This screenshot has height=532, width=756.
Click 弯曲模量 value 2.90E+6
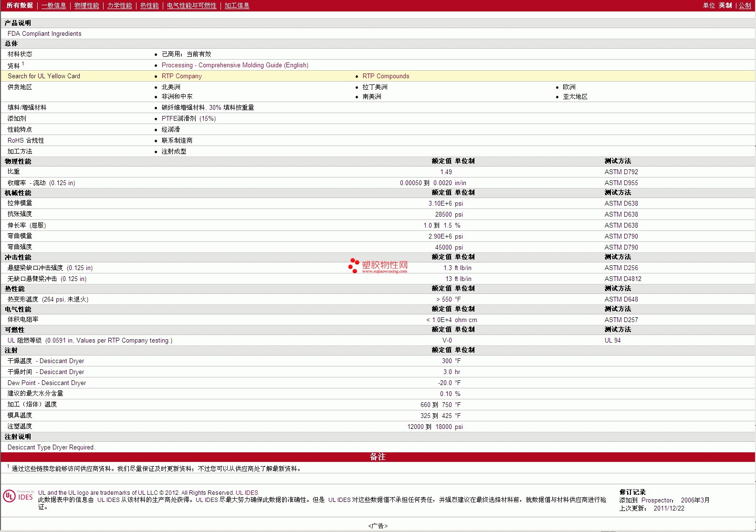tap(440, 237)
